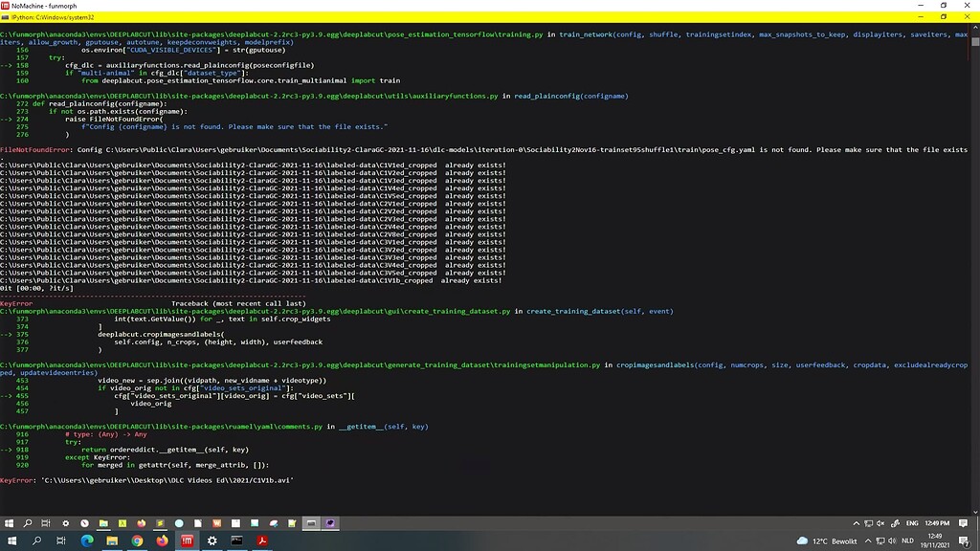Viewport: 980px width, 551px height.
Task: Toggle Task View on the remote taskbar
Action: click(46, 523)
